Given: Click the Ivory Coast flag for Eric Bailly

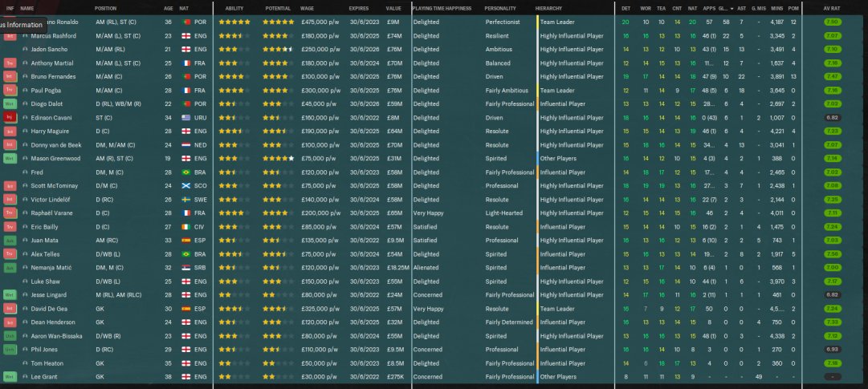Looking at the screenshot, I should (186, 227).
